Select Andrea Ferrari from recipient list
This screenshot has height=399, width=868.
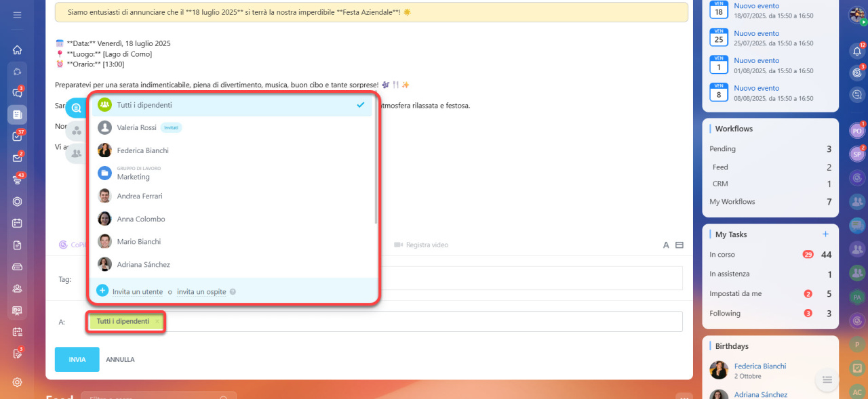232,196
